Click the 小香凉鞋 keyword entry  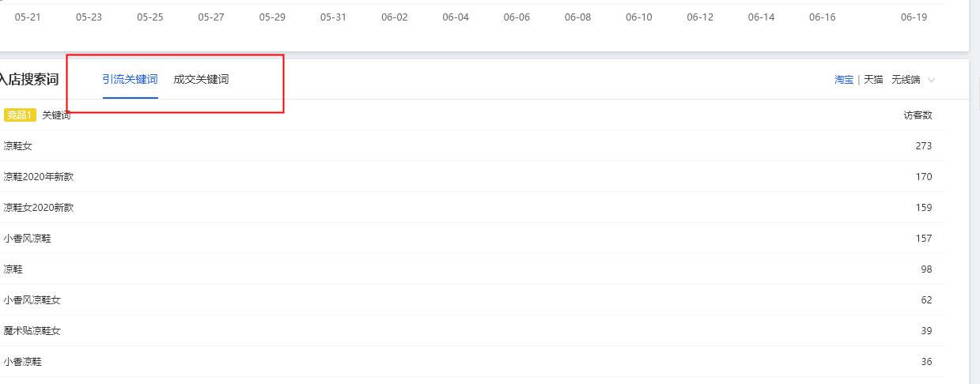pos(22,362)
